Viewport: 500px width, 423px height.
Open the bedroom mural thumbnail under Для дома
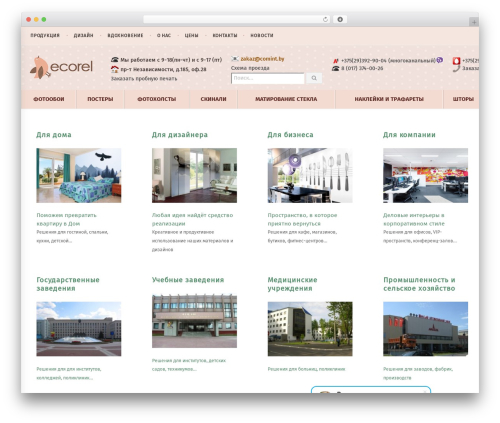[79, 175]
